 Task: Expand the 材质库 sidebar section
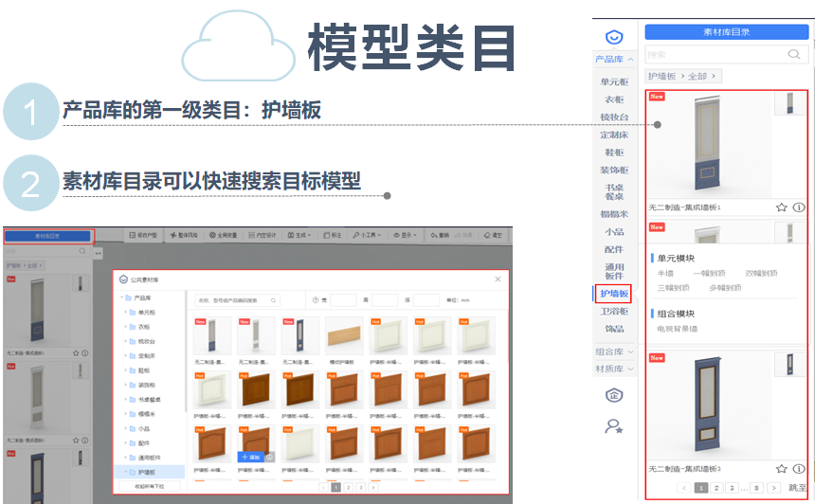click(x=614, y=369)
